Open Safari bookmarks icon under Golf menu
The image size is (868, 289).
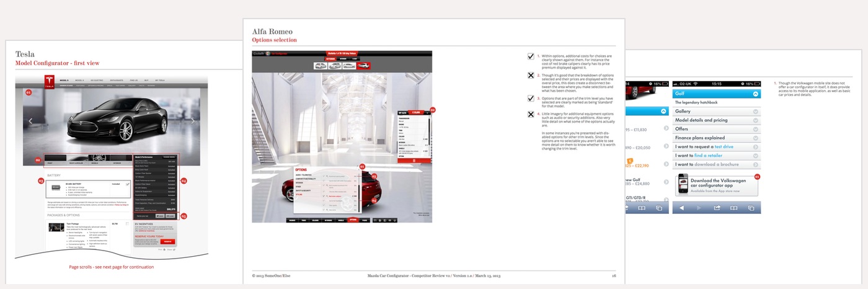click(x=734, y=208)
